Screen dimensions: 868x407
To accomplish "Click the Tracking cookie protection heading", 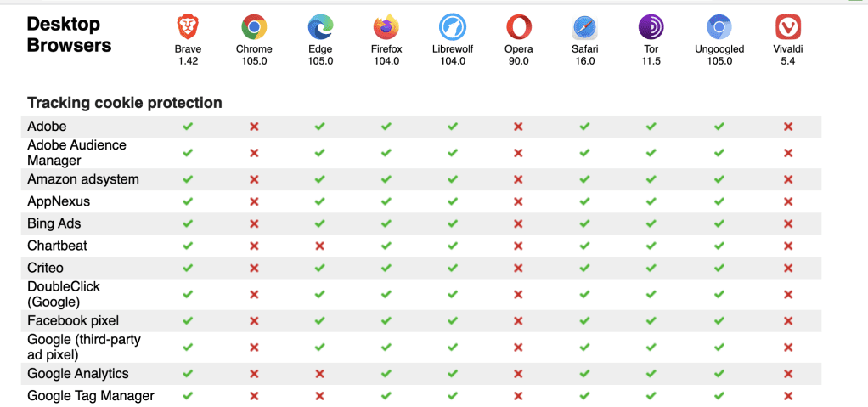I will tap(125, 103).
